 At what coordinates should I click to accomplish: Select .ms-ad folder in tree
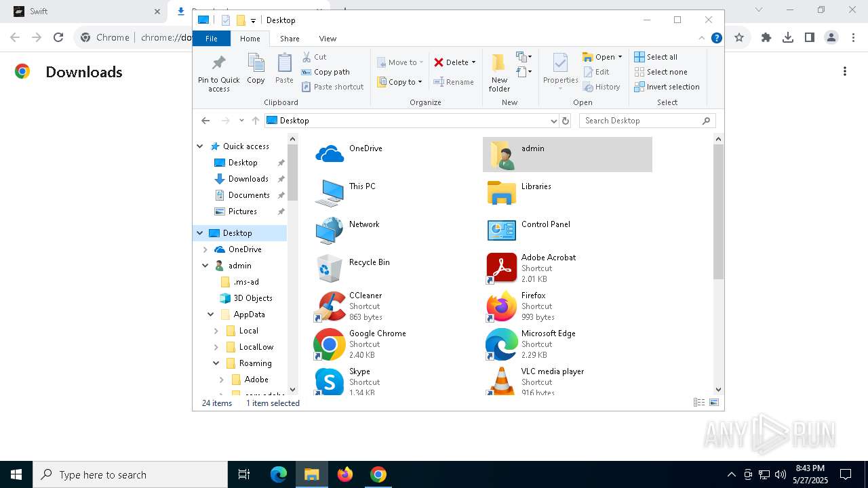coord(245,282)
